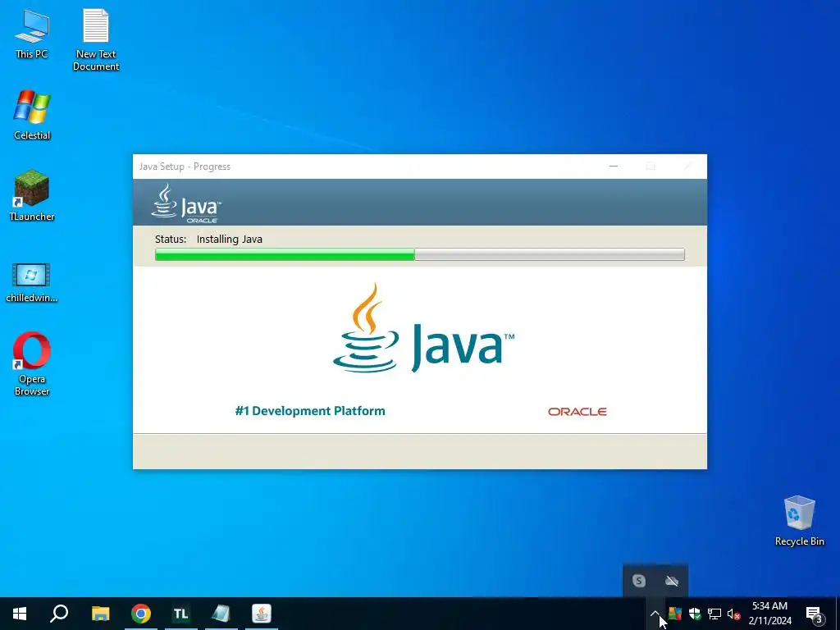The width and height of the screenshot is (840, 630).
Task: Click Java logo in setup header
Action: [186, 203]
